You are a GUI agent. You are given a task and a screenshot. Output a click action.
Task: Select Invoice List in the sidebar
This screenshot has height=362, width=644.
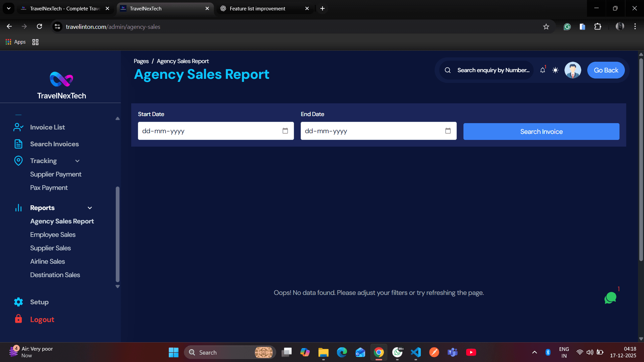tap(47, 127)
